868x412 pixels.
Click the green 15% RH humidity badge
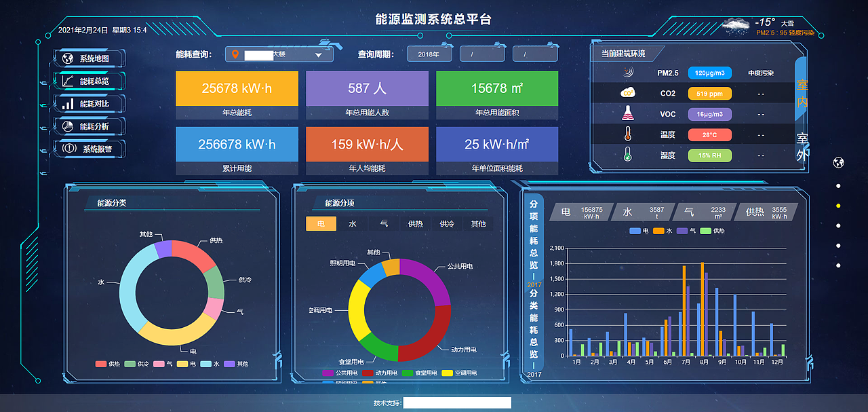[710, 155]
